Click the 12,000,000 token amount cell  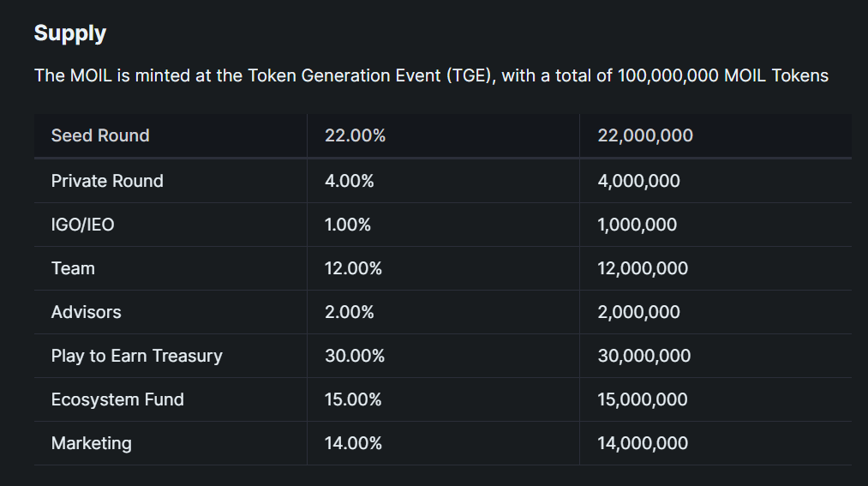point(643,268)
